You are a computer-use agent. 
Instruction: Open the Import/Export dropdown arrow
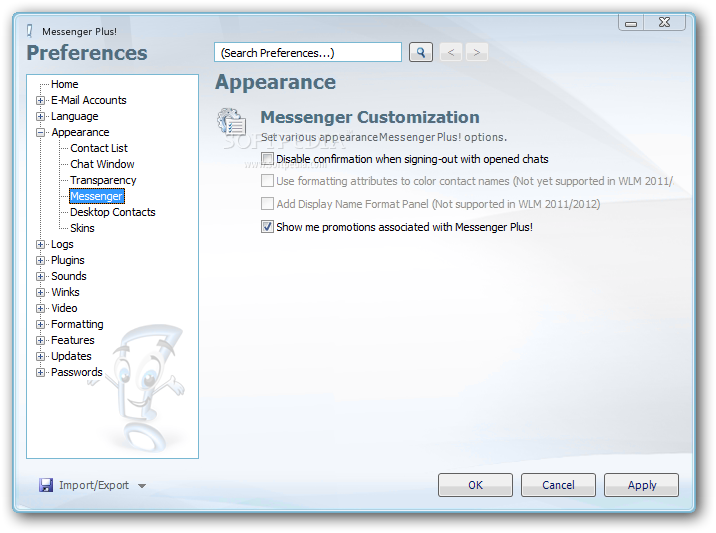point(142,486)
